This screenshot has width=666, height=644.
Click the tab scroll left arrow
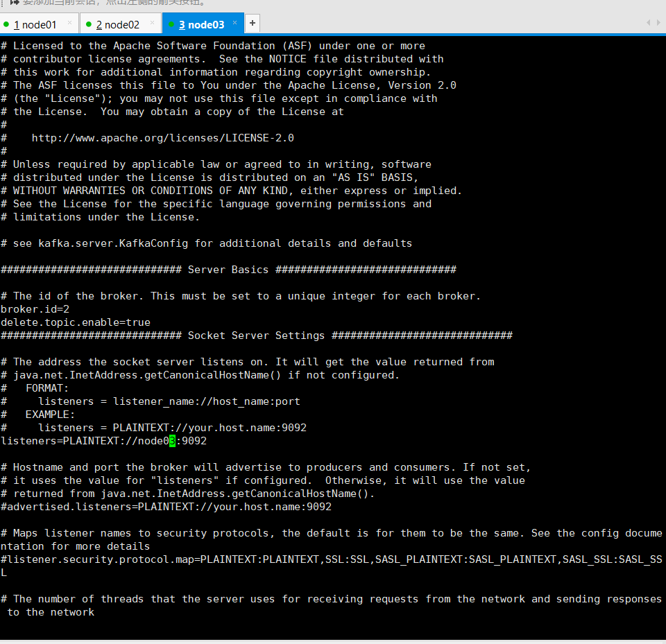[648, 22]
